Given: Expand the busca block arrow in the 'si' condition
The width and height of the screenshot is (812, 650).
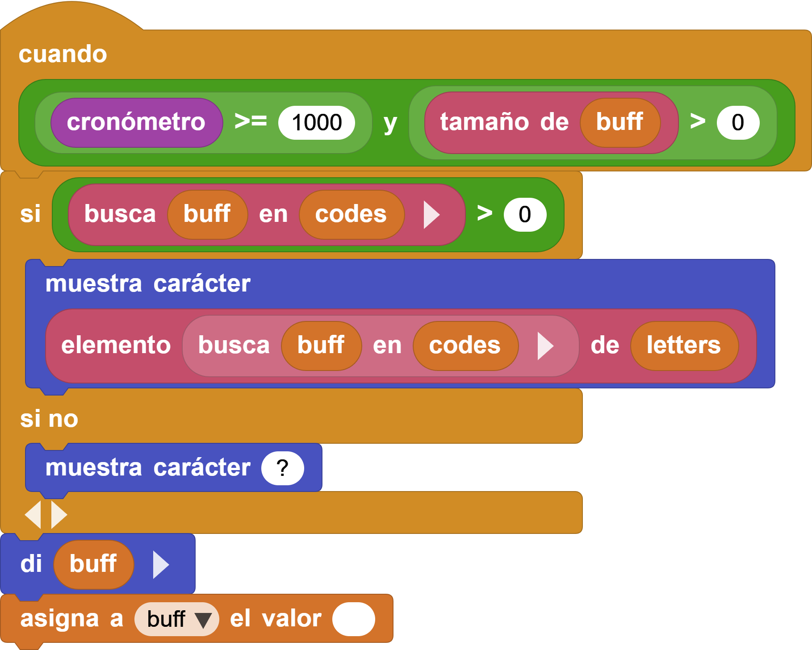Looking at the screenshot, I should [x=431, y=214].
